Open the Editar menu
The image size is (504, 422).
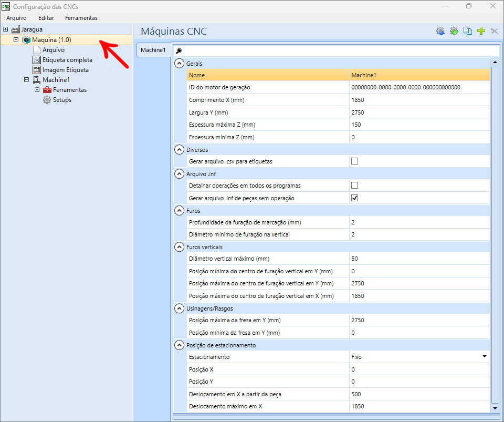[46, 18]
